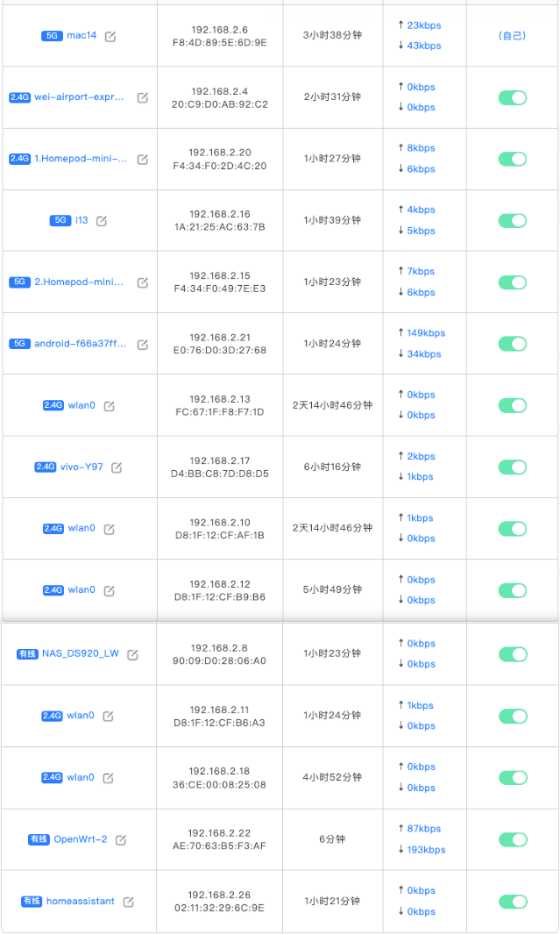560x935 pixels.
Task: Rename the NAS_DS920_LW device
Action: coord(132,654)
